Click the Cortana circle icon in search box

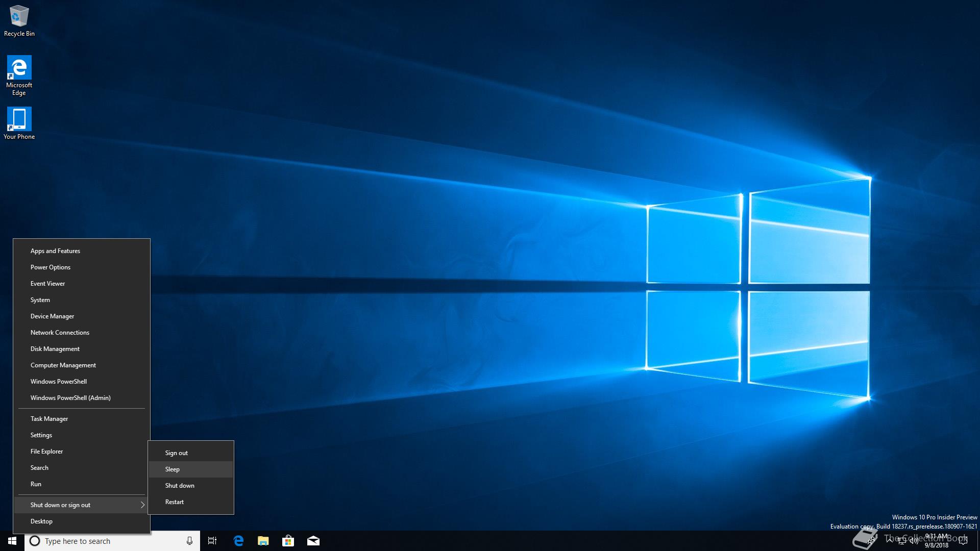point(35,541)
